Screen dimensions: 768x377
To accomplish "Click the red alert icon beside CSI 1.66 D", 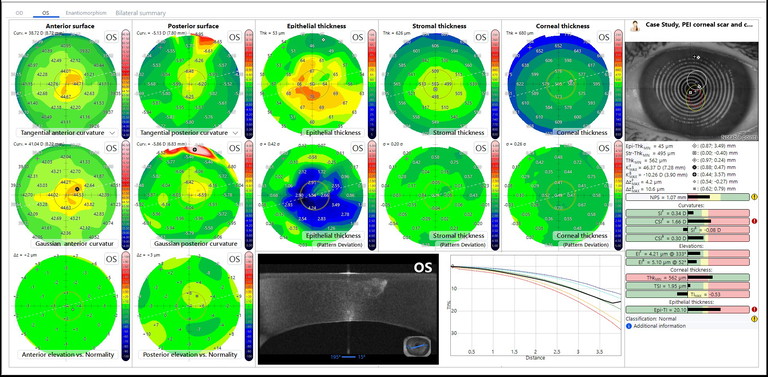I will pos(755,221).
